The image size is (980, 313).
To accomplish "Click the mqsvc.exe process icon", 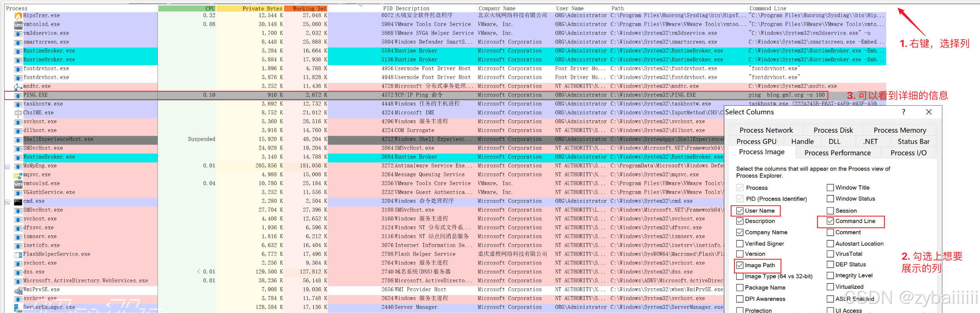I will click(18, 175).
